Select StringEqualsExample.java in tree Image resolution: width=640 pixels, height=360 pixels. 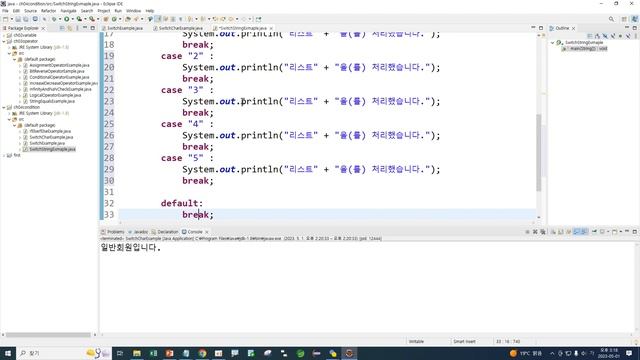[x=52, y=101]
